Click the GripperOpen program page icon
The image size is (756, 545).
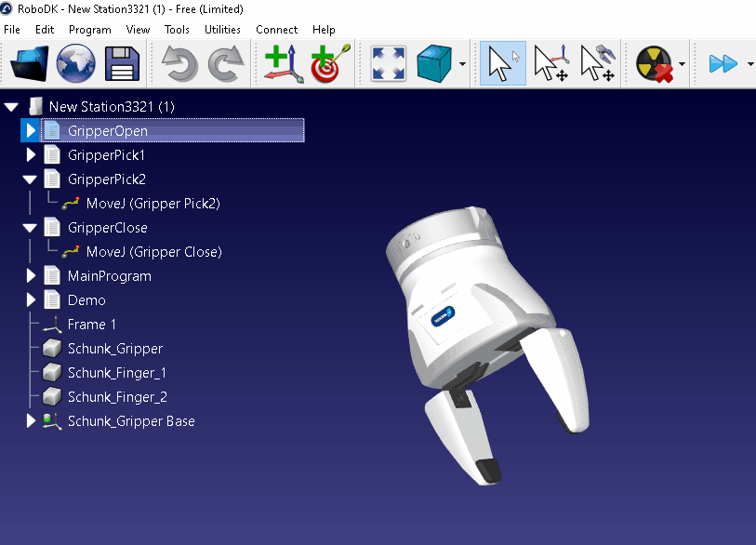(x=52, y=131)
